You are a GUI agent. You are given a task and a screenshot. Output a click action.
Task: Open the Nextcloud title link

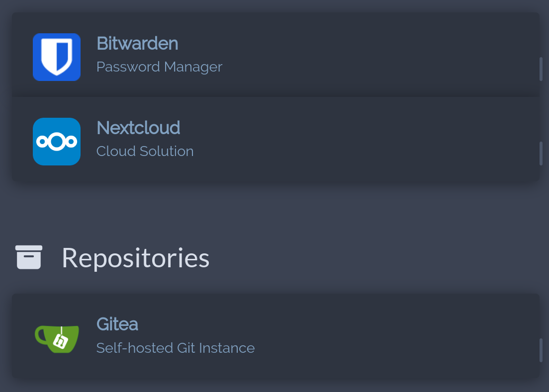(x=138, y=128)
